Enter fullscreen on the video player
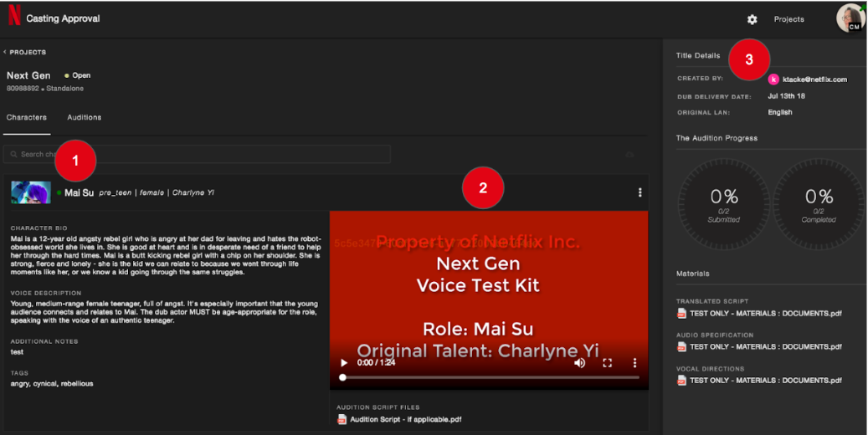 pyautogui.click(x=608, y=363)
